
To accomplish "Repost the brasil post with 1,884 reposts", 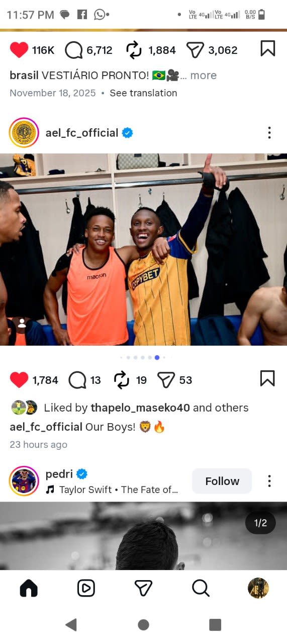I will [134, 50].
